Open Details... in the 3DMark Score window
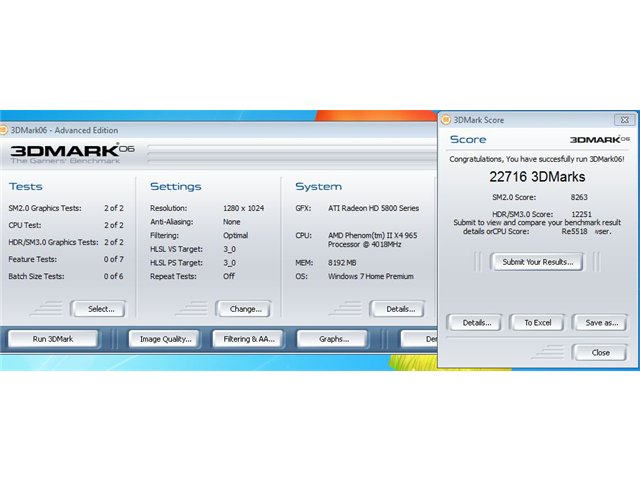The width and height of the screenshot is (640, 480). click(x=475, y=322)
